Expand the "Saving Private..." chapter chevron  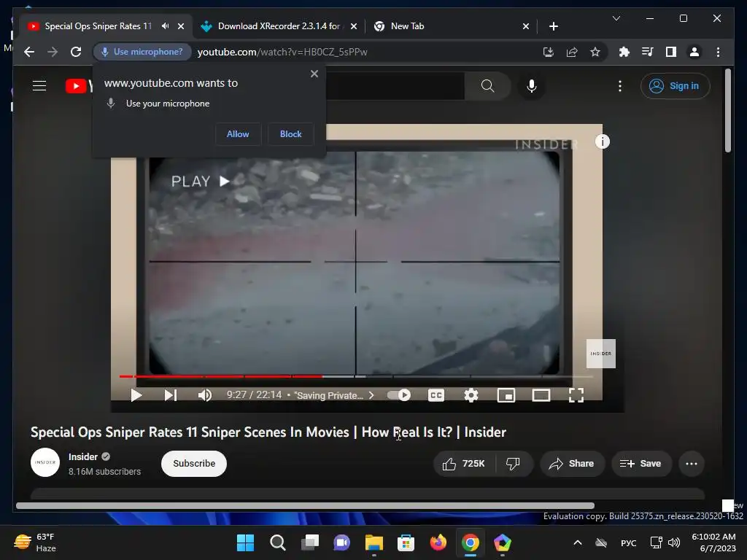[x=371, y=395]
